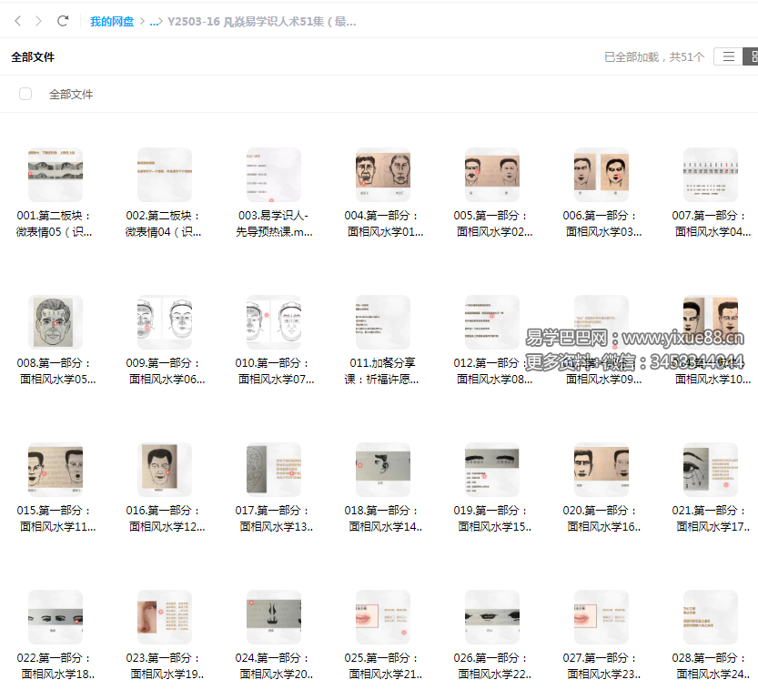Switch to list view layout
Screen dimensions: 758x700
click(x=728, y=56)
